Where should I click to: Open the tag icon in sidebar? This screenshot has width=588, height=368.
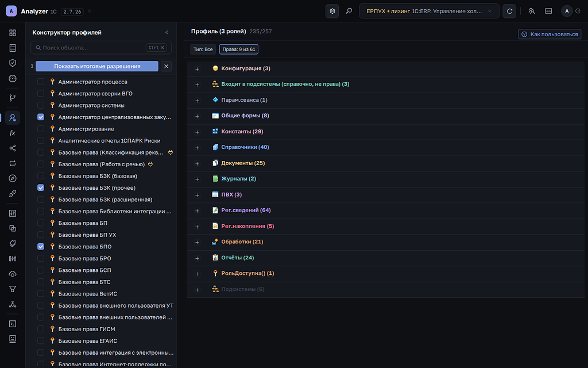coord(13,243)
